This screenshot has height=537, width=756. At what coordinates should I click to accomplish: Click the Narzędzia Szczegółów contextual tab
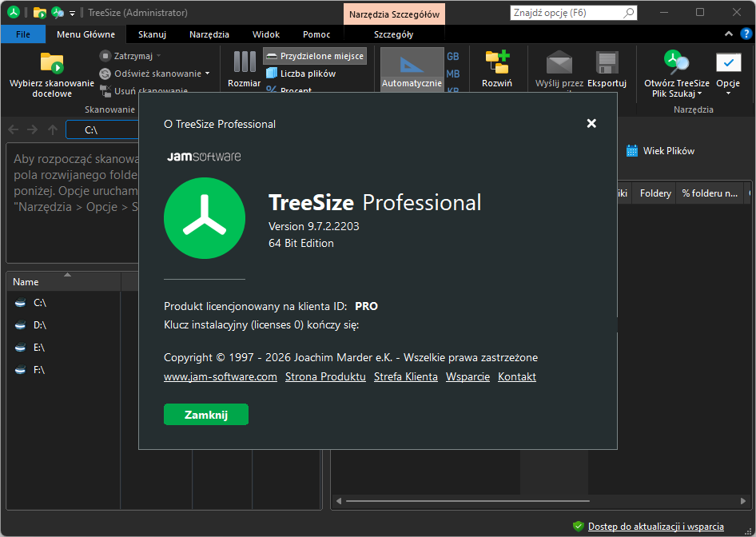pos(394,14)
